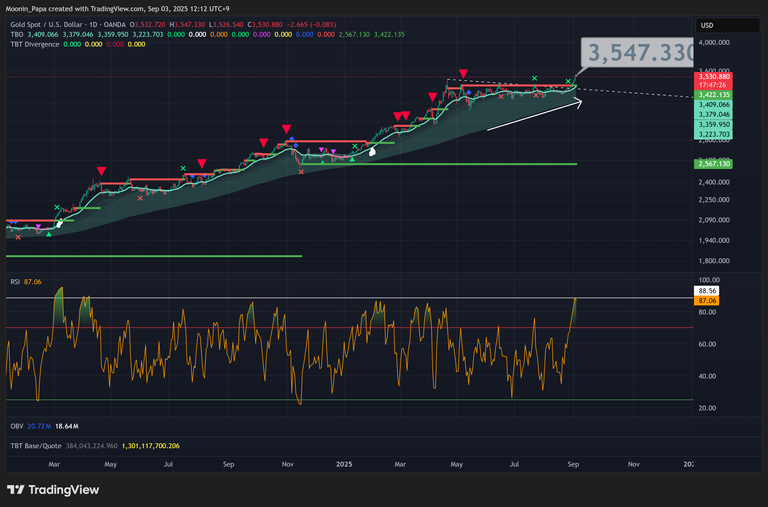Click the 1,800.000 price scale value
768x507 pixels.
tap(714, 261)
